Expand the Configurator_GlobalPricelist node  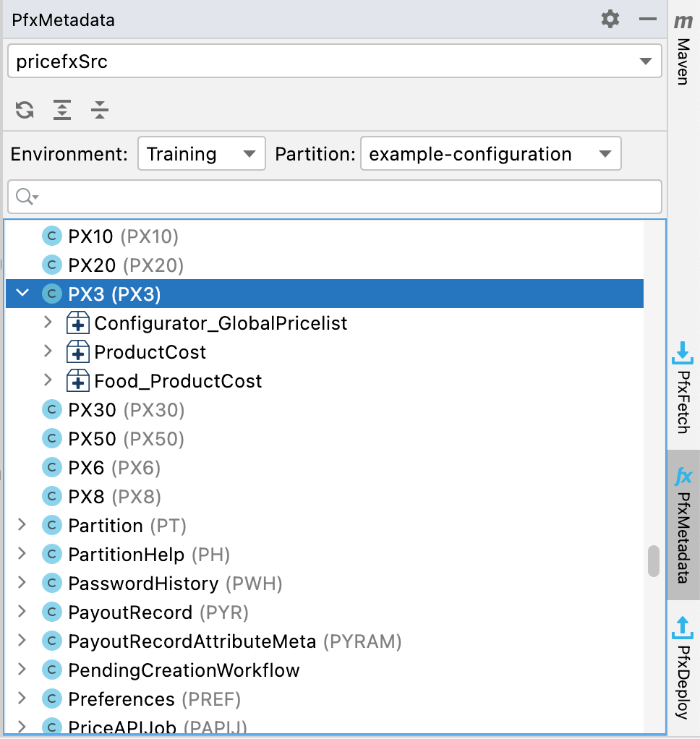click(48, 322)
